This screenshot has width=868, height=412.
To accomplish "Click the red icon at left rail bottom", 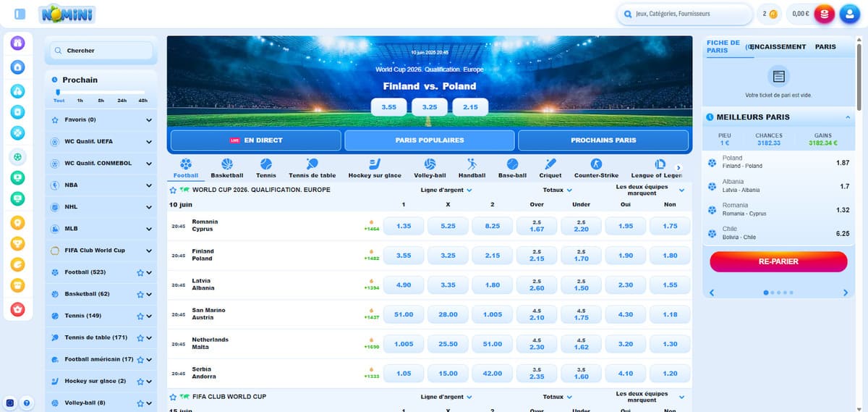I will [18, 309].
